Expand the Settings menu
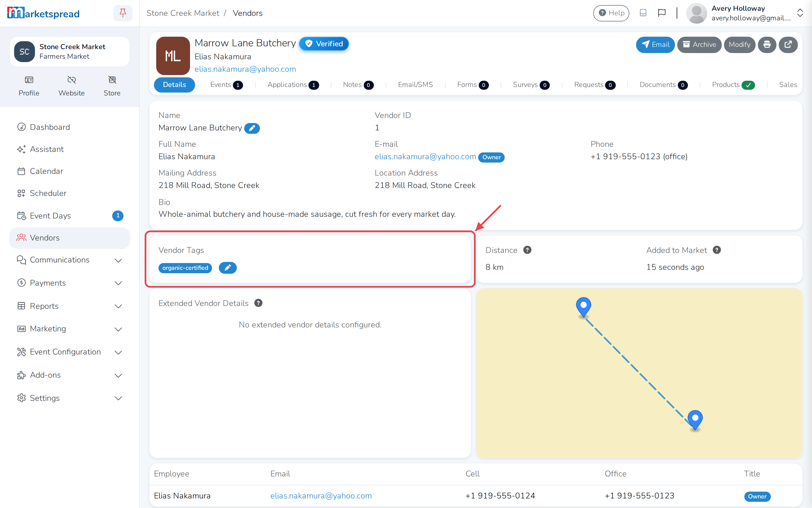The width and height of the screenshot is (812, 508). [69, 398]
